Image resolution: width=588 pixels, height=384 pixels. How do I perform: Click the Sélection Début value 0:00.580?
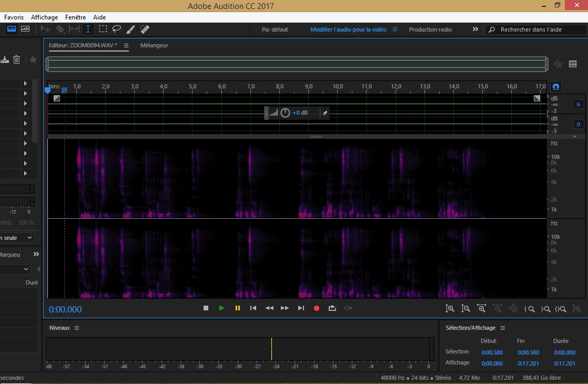pyautogui.click(x=492, y=352)
